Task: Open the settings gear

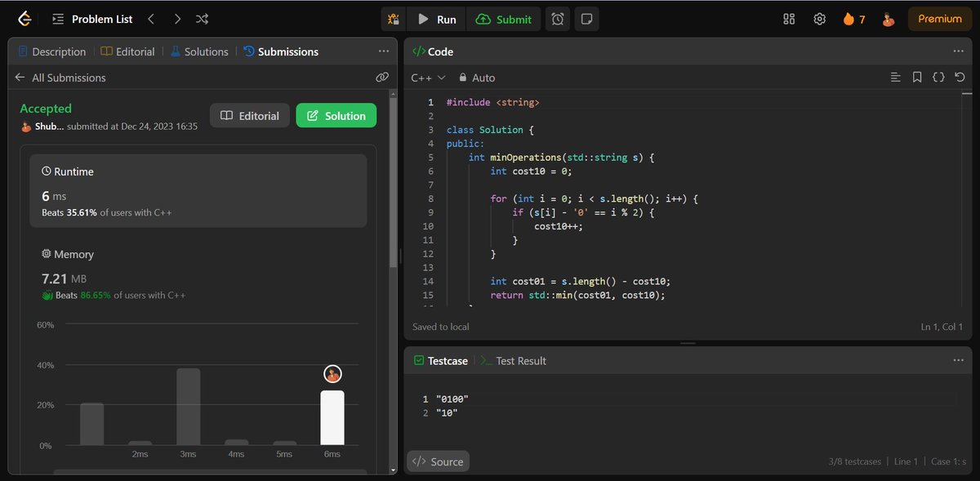Action: coord(819,19)
